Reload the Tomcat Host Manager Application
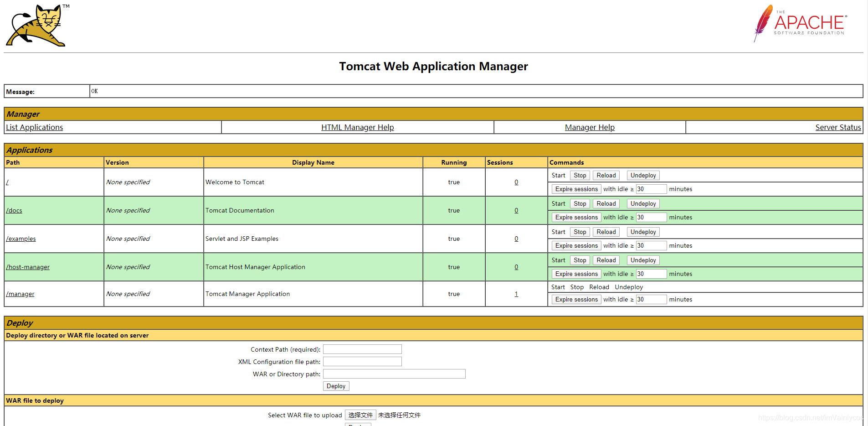 pos(606,260)
